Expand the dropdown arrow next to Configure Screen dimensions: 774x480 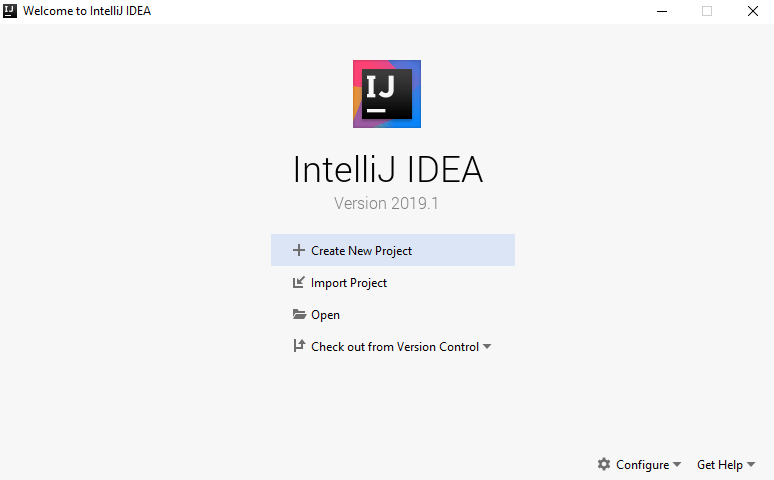pos(677,465)
